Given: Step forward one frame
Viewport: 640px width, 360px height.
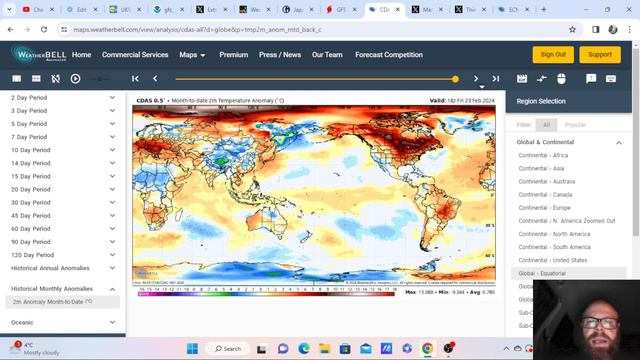Looking at the screenshot, I should 476,78.
